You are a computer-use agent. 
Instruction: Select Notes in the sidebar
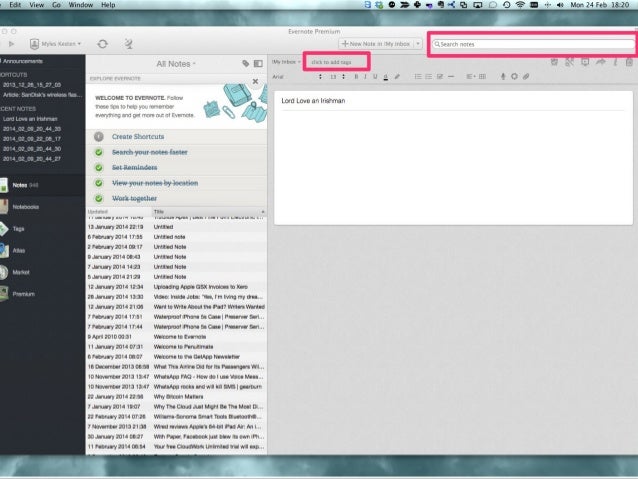pos(42,185)
